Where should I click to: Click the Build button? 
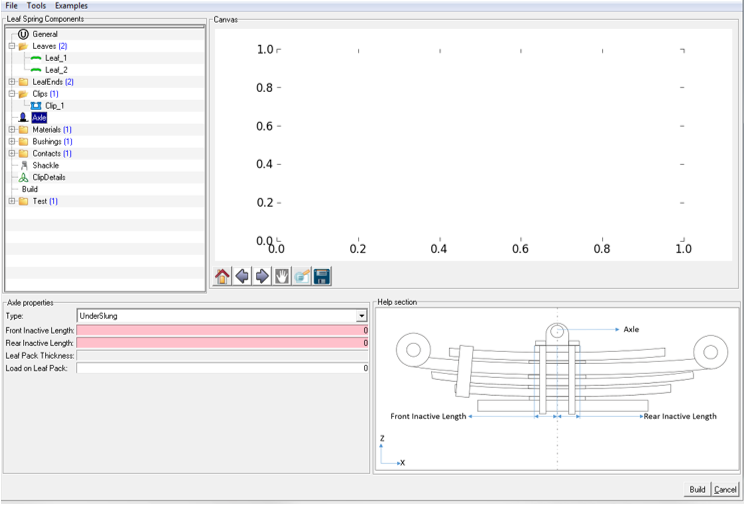697,489
